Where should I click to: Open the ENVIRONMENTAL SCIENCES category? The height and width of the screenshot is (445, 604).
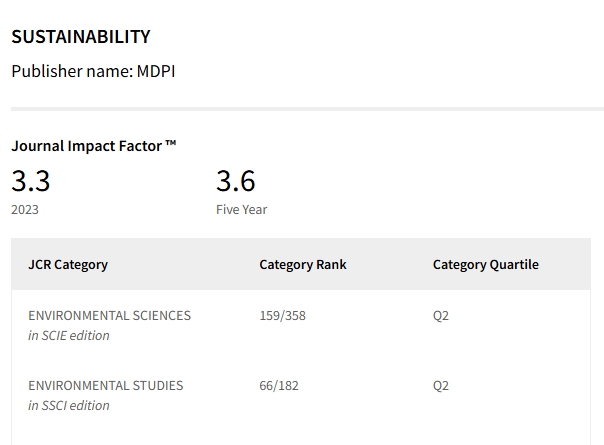coord(109,316)
